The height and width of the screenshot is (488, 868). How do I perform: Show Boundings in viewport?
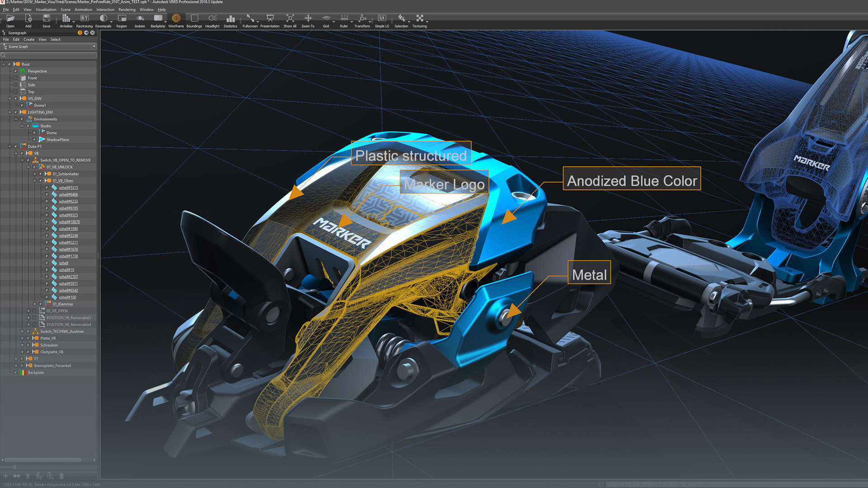click(x=194, y=21)
